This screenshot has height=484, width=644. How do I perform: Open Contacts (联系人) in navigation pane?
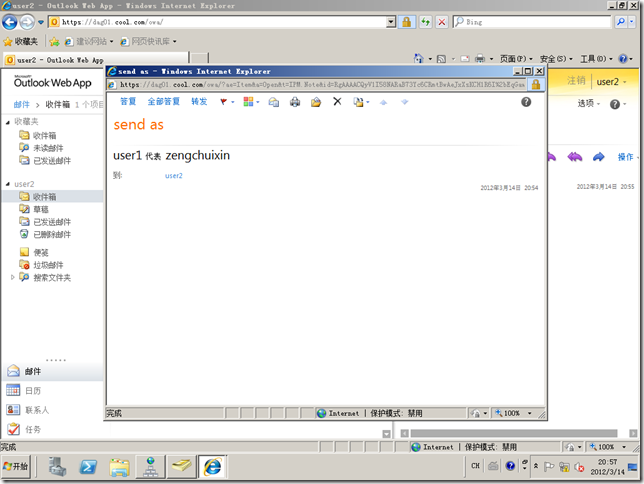[36, 410]
